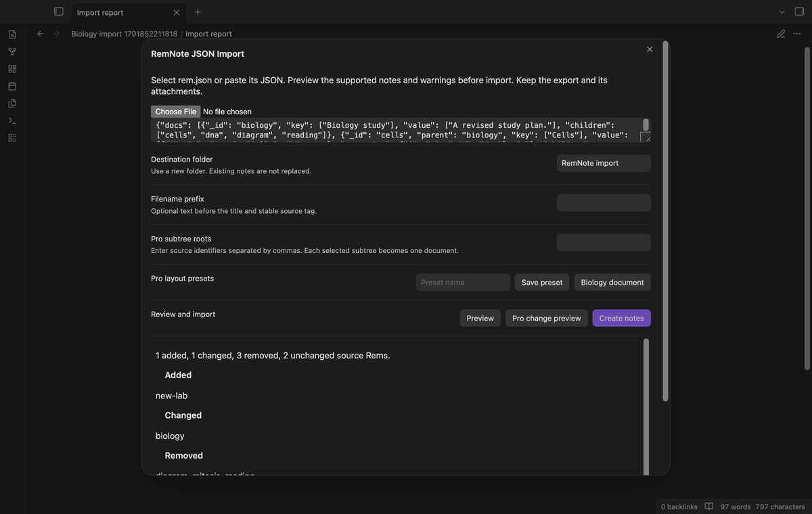Click the Filename prefix input field
This screenshot has width=812, height=514.
tap(604, 203)
